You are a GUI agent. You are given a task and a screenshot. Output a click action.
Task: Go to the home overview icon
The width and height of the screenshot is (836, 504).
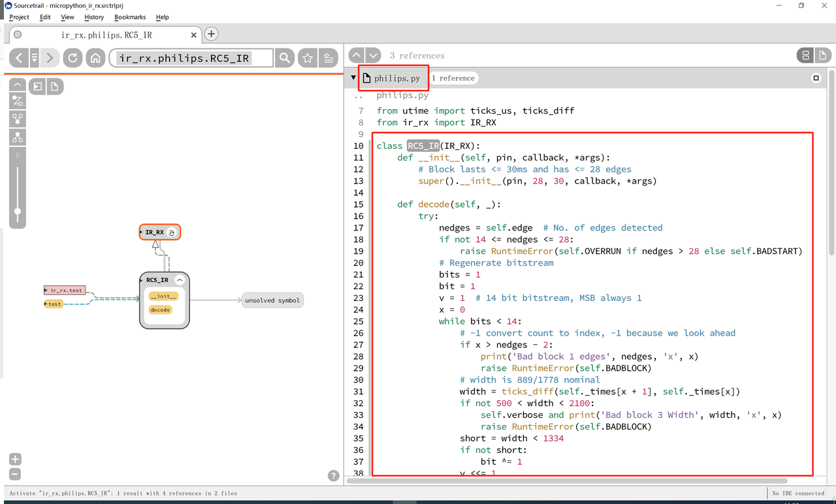point(95,58)
